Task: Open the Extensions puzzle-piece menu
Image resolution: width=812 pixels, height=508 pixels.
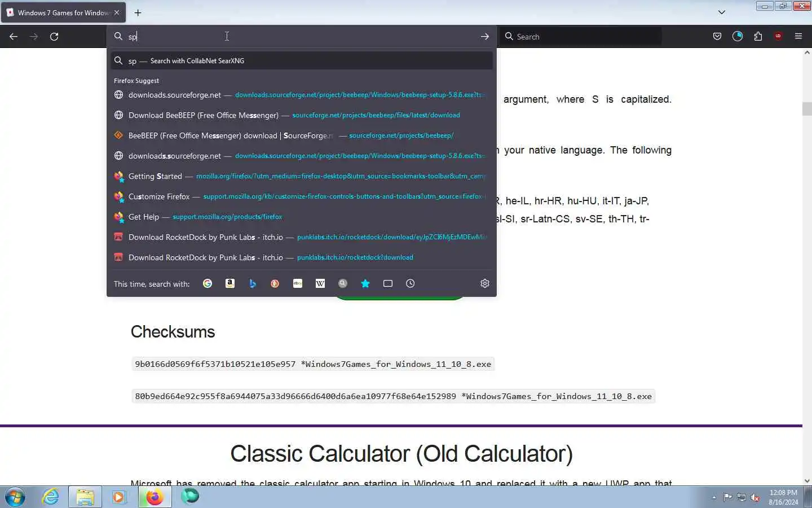Action: [x=758, y=36]
